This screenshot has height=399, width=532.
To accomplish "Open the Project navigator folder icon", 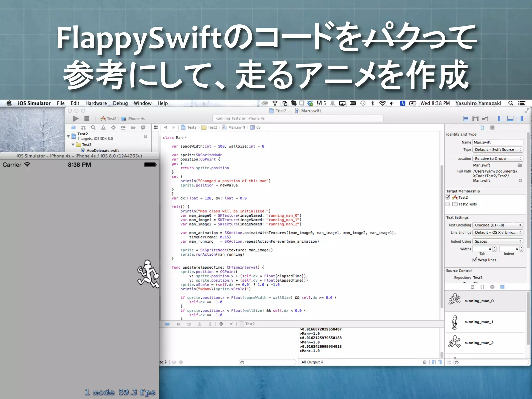I will click(x=74, y=128).
